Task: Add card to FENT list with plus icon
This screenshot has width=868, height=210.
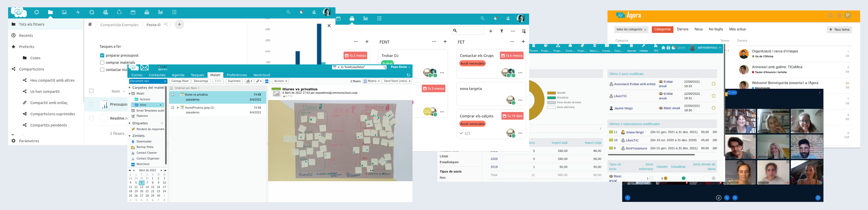Action: (445, 42)
